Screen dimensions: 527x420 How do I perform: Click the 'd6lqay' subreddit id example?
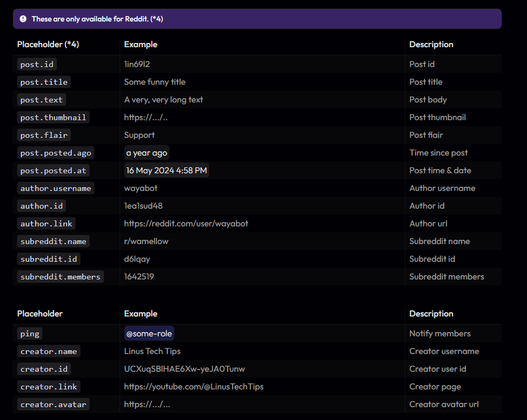[137, 259]
